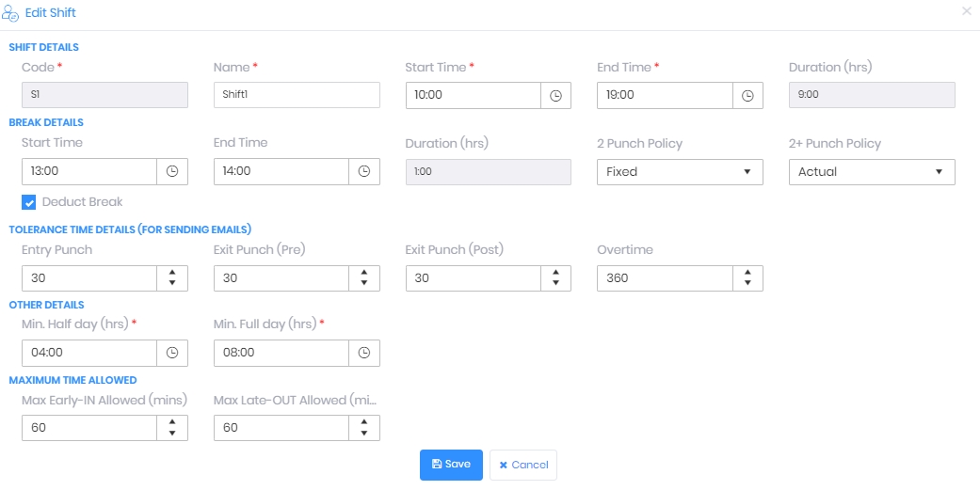
Task: Close the Edit Shift dialog
Action: 966,11
